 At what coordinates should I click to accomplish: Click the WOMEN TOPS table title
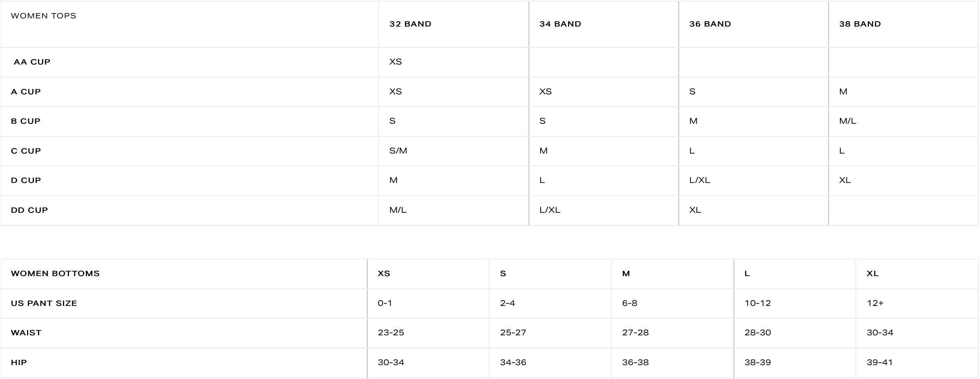[44, 16]
